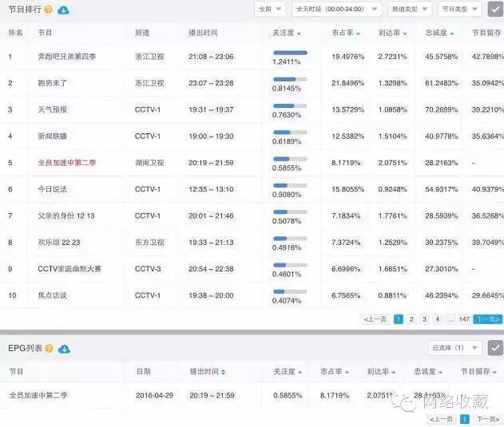Click ranking 上一页 previous page button
The height and width of the screenshot is (427, 504).
(x=375, y=319)
